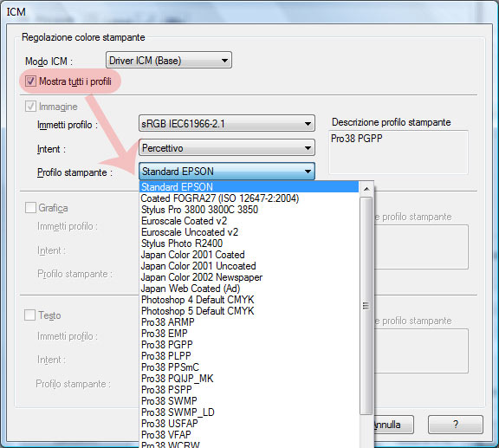Image resolution: width=499 pixels, height=448 pixels.
Task: Pick Photoshop 5 Default CMYK
Action: pos(249,311)
